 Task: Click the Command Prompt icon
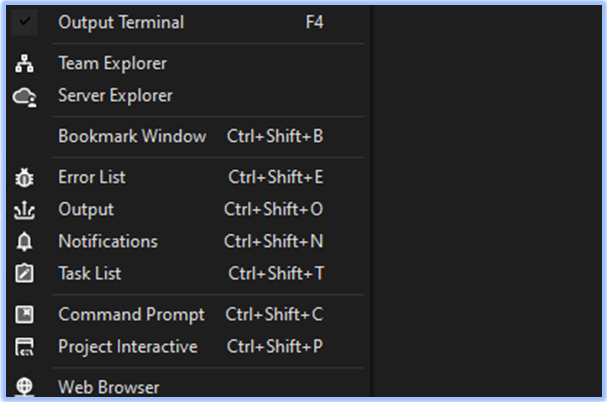point(26,315)
